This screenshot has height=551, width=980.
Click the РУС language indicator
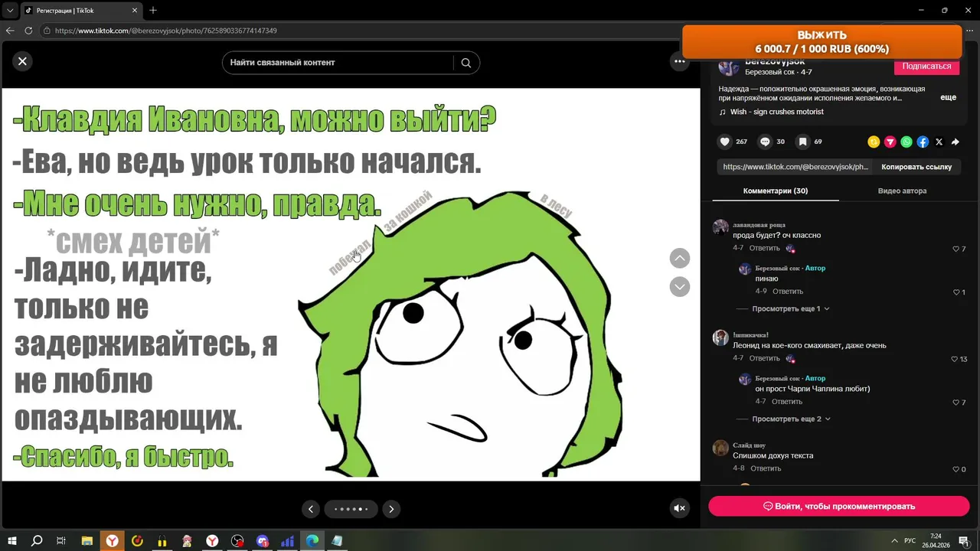pyautogui.click(x=910, y=541)
